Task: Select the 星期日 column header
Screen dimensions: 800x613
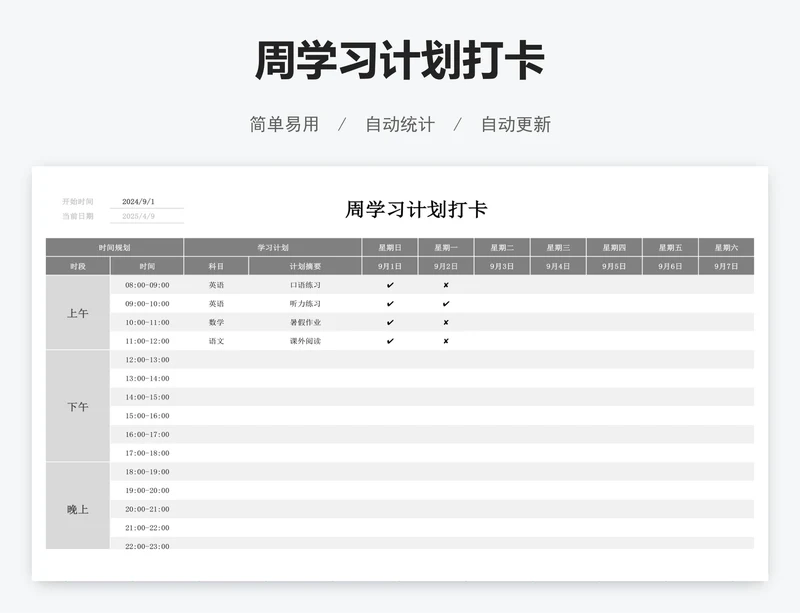Action: coord(390,248)
